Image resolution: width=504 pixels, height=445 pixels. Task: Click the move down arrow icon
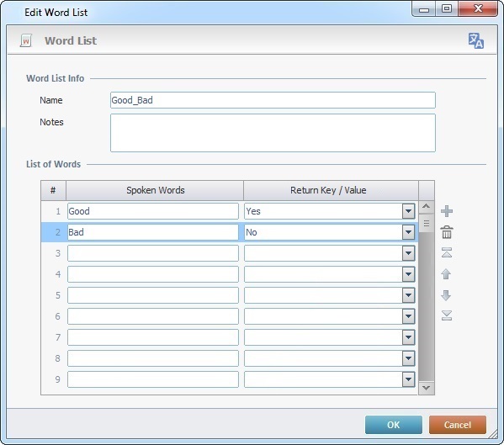click(446, 295)
